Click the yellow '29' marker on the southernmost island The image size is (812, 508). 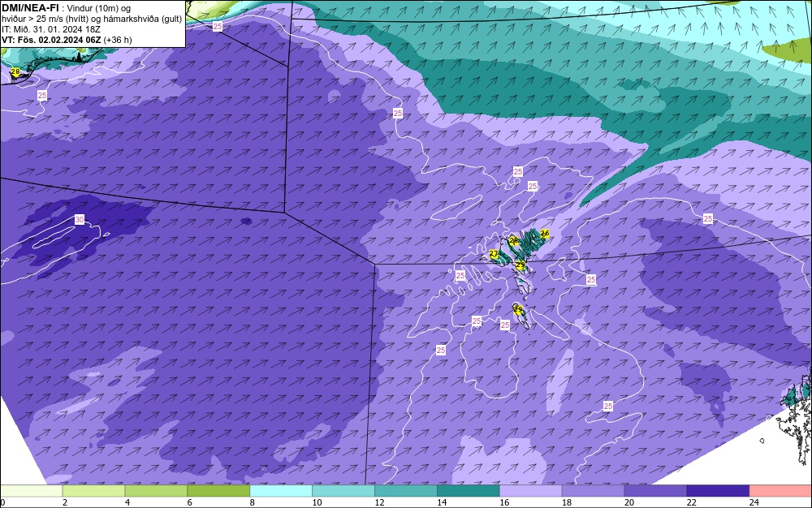tap(518, 309)
